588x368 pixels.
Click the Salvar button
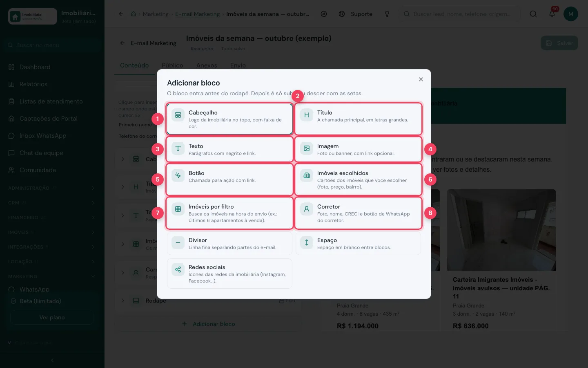pos(559,43)
